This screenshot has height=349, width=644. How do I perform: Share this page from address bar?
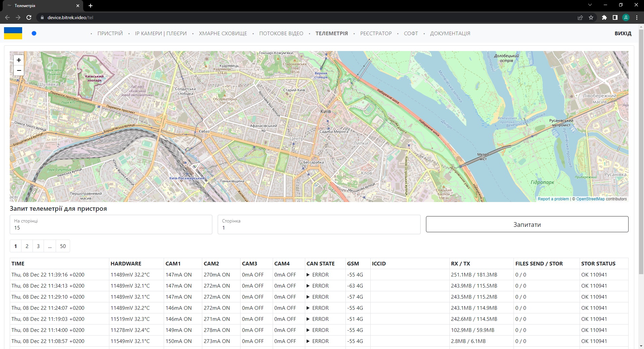click(x=580, y=17)
